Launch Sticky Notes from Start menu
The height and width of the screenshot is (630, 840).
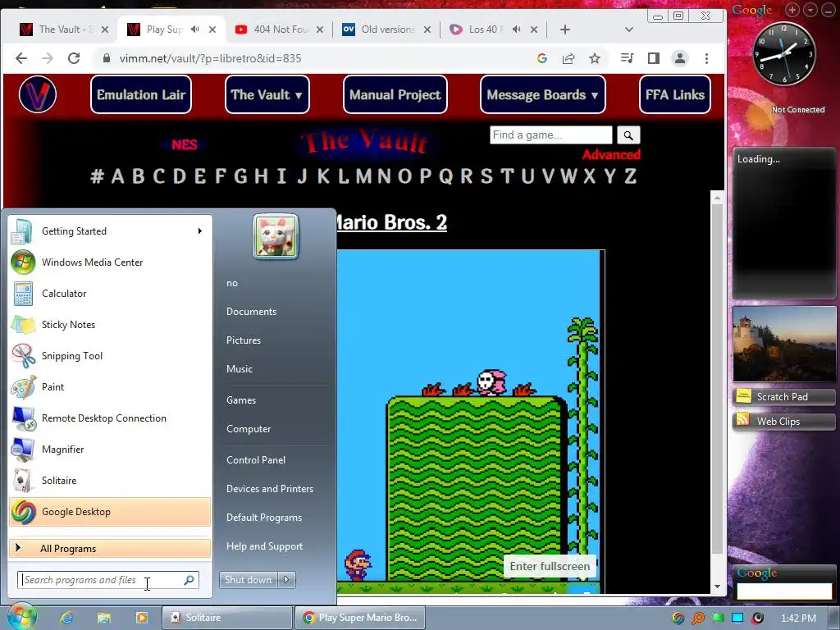[110, 325]
